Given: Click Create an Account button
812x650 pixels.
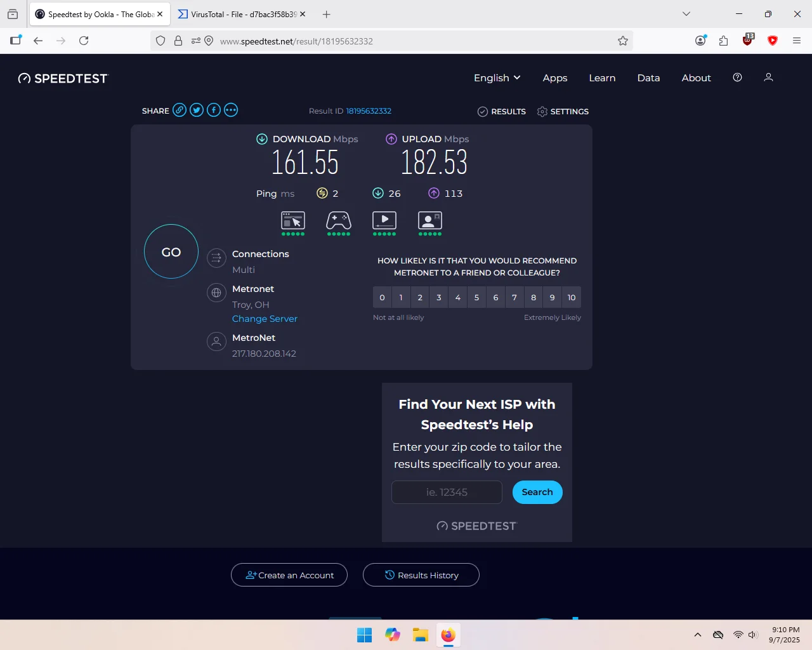Looking at the screenshot, I should click(289, 575).
